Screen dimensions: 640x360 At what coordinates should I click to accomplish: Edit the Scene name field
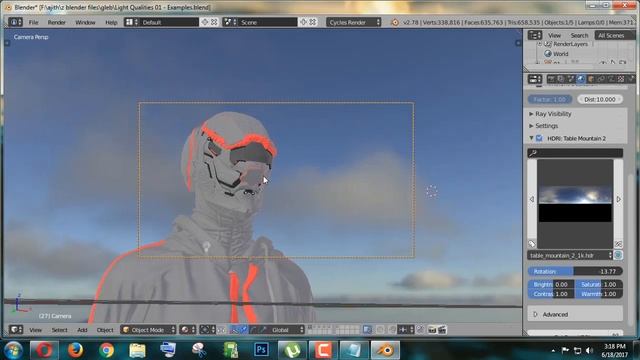pyautogui.click(x=267, y=22)
